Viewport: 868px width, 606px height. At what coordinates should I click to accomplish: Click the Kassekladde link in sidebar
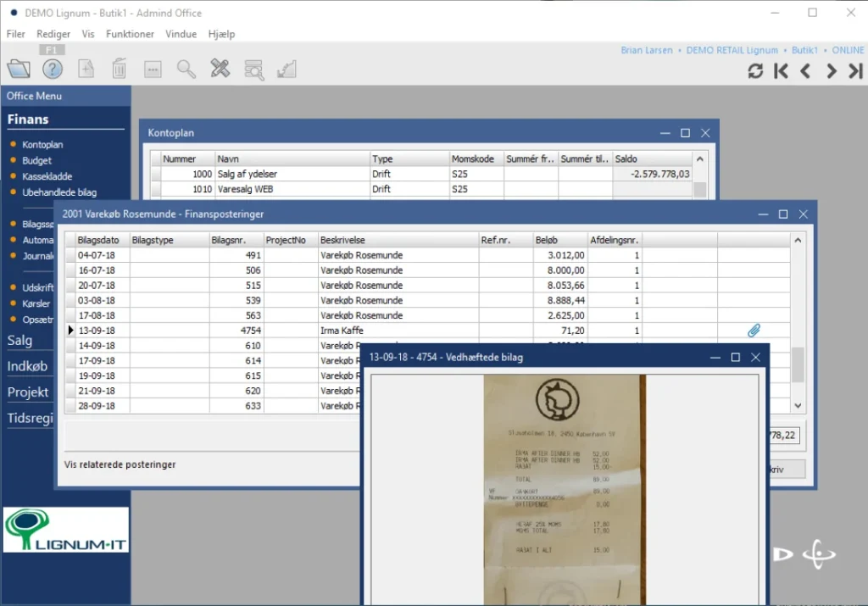pos(47,176)
